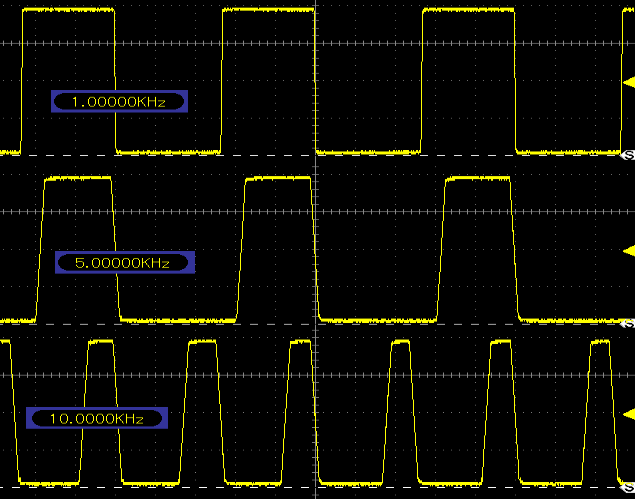This screenshot has height=499, width=635.
Task: Click the center vertical axis in 1 kHz panel
Action: click(316, 80)
